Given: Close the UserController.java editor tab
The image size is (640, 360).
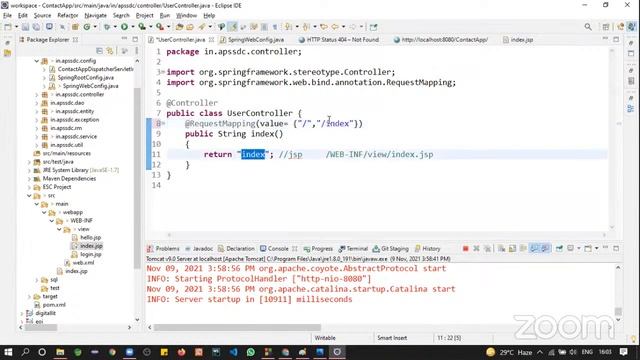Looking at the screenshot, I should 211,40.
